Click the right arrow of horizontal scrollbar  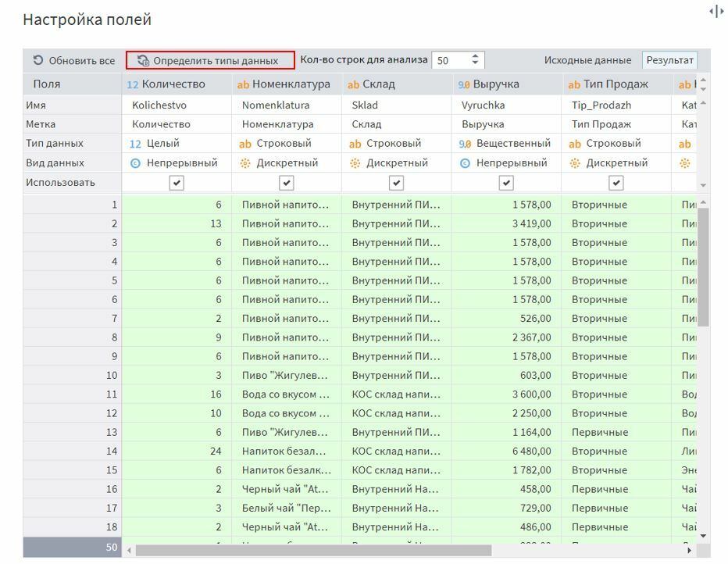click(690, 551)
